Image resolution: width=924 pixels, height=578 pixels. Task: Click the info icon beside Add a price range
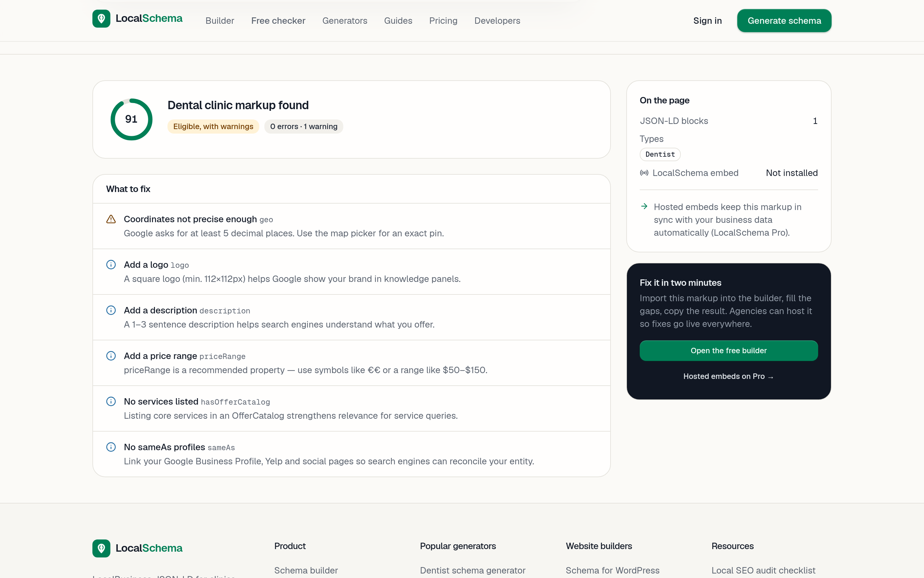coord(111,356)
